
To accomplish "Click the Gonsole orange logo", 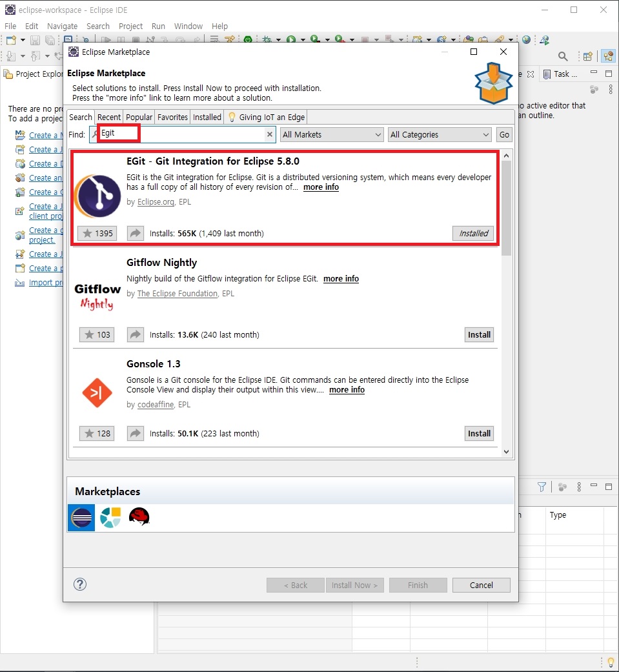I will [x=97, y=392].
